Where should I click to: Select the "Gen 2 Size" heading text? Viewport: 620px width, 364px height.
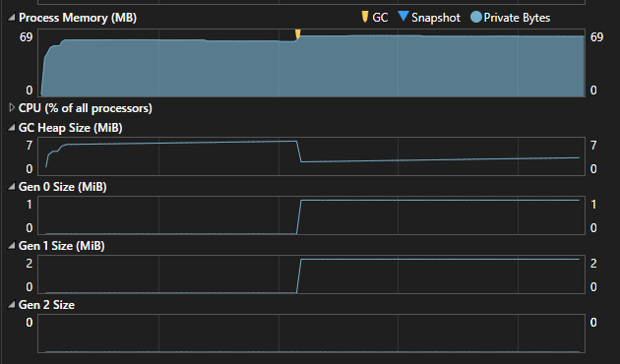[x=46, y=305]
